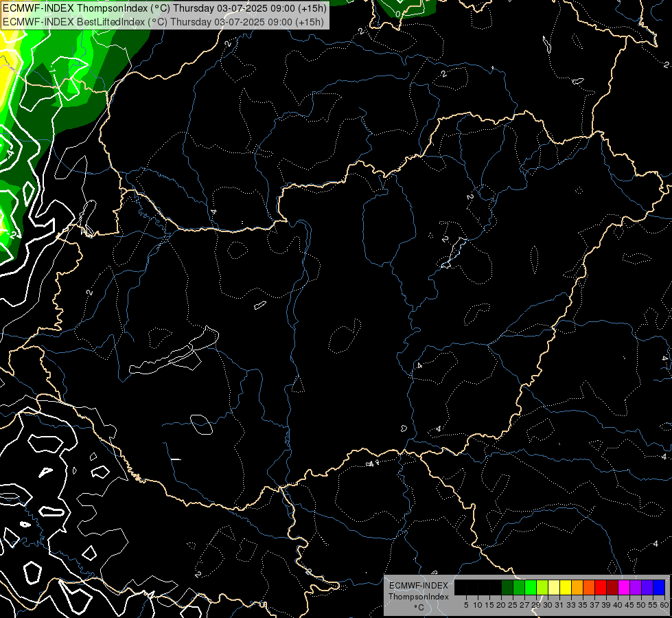The image size is (672, 618).
Task: Click the legend tick value 30
Action: click(x=548, y=605)
